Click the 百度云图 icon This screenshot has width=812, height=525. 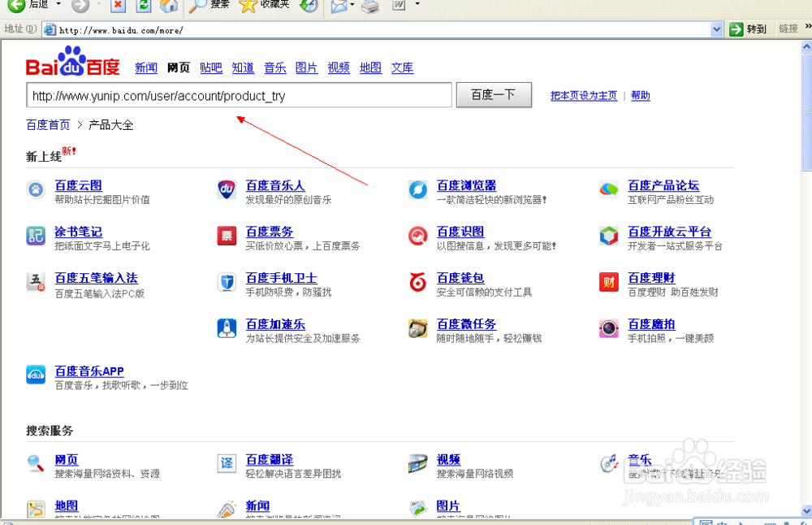click(36, 189)
